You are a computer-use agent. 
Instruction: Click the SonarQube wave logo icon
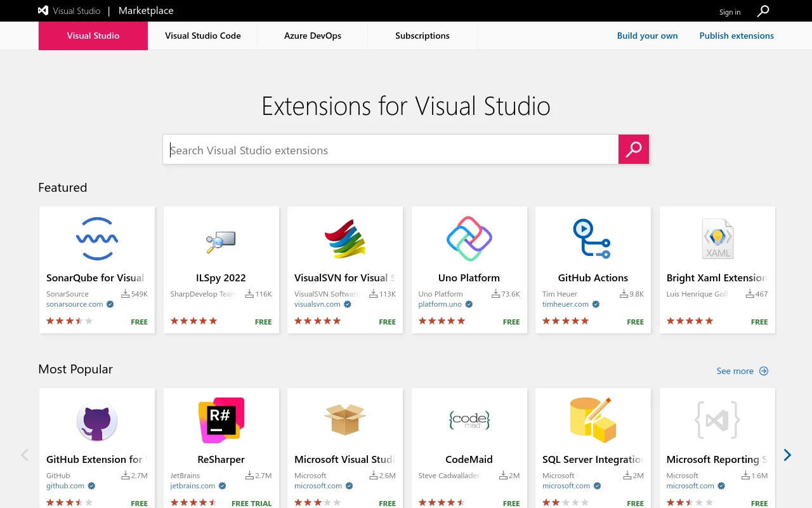[x=97, y=239]
